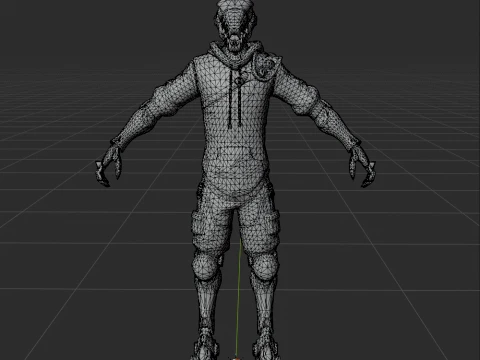This screenshot has width=480, height=360.
Task: Click the 3D cursor at the character's feet
Action: [x=236, y=358]
